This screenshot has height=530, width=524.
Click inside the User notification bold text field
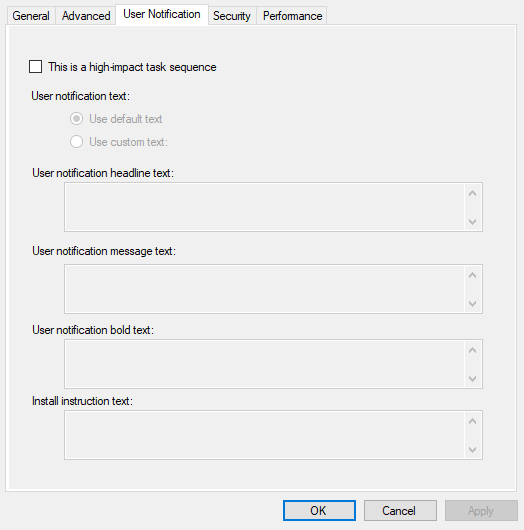[x=264, y=364]
